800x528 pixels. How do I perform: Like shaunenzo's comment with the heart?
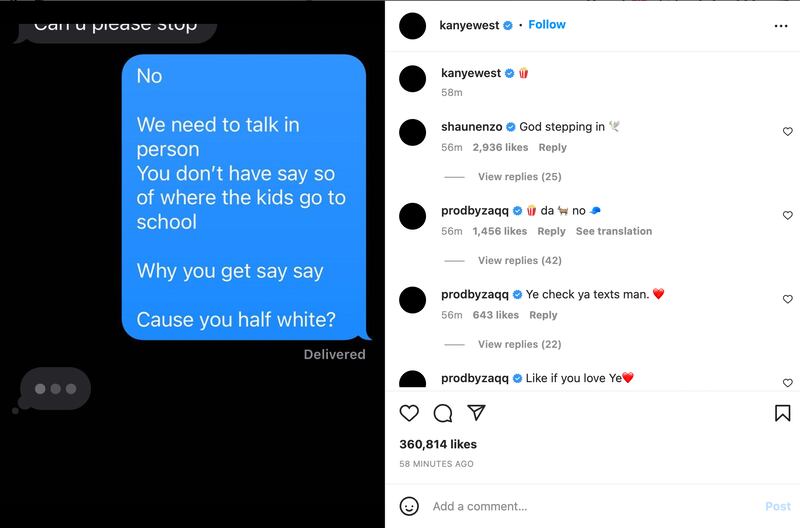(787, 132)
